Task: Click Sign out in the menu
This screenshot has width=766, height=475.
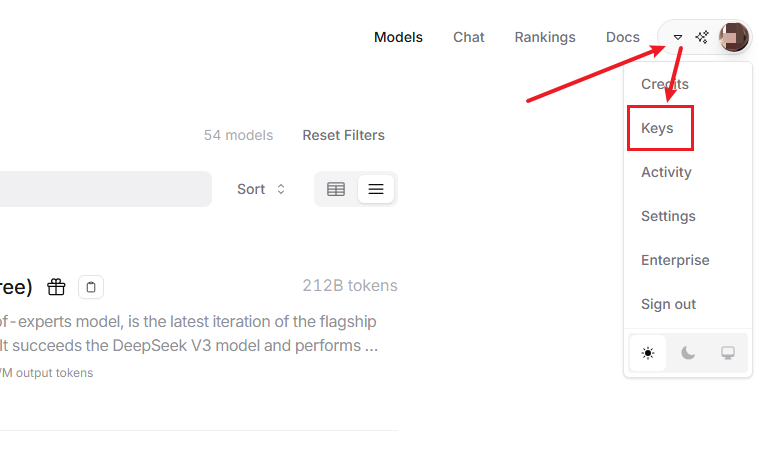Action: (x=668, y=304)
